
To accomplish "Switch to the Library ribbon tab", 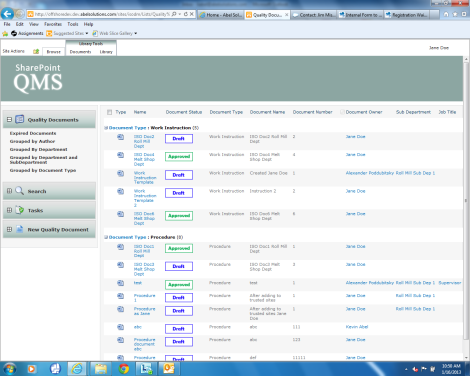I will (106, 52).
